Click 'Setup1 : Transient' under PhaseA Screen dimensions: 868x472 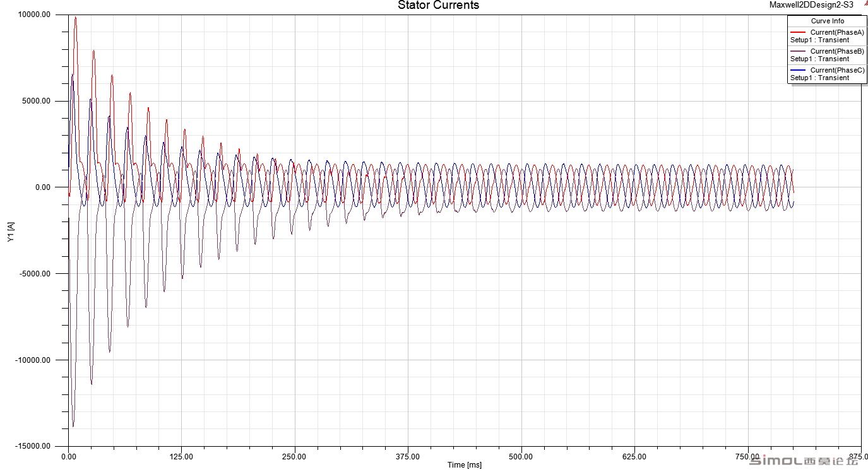pos(819,40)
